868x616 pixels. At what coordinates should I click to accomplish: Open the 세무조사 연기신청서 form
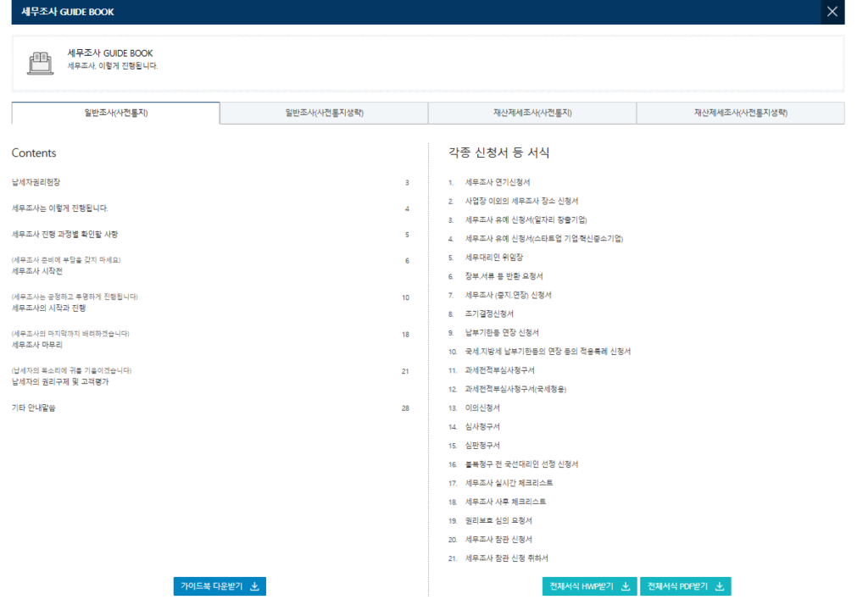[x=497, y=182]
